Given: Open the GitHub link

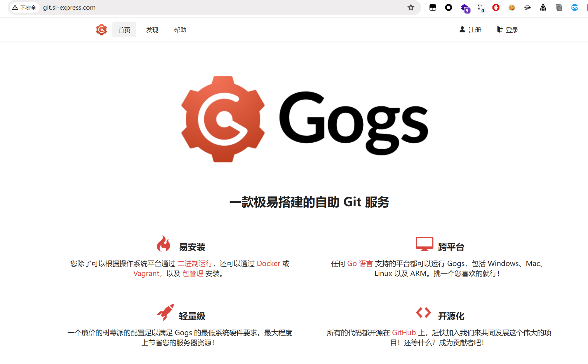Looking at the screenshot, I should tap(404, 333).
